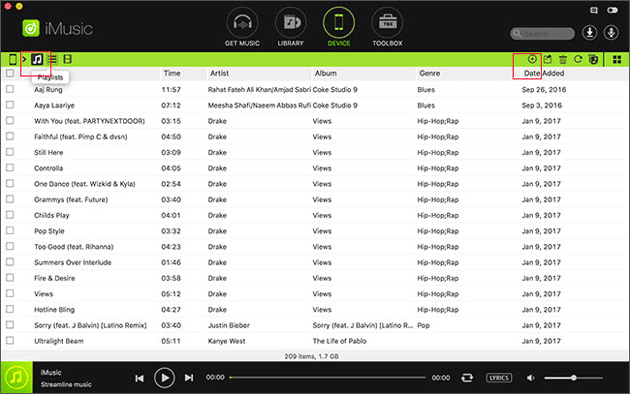This screenshot has width=630, height=394.
Task: Select the track Fire & Desire
Action: (x=54, y=278)
